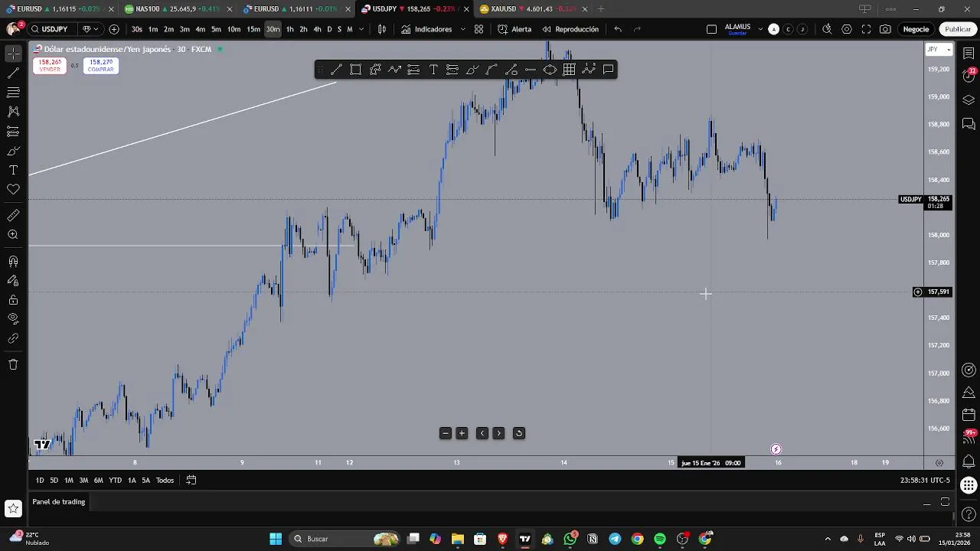Create an alert with Alerta
This screenshot has height=551, width=980.
tap(514, 29)
